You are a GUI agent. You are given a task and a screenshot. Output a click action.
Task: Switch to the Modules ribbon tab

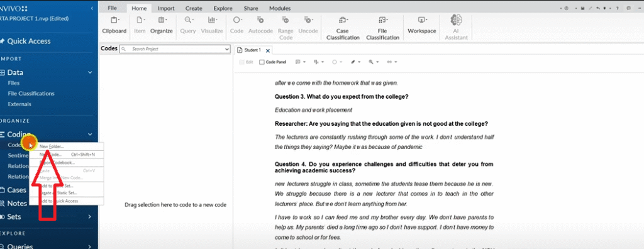tap(280, 8)
